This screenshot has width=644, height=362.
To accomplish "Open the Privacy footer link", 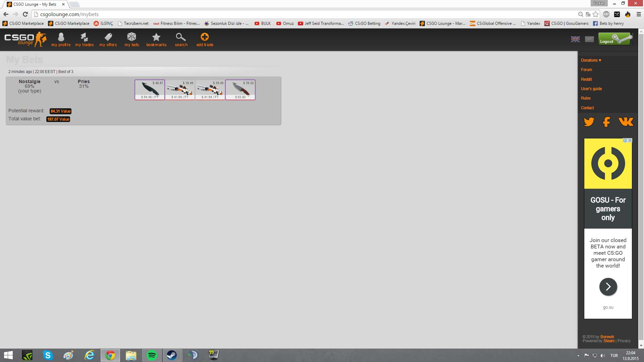I will (x=624, y=341).
